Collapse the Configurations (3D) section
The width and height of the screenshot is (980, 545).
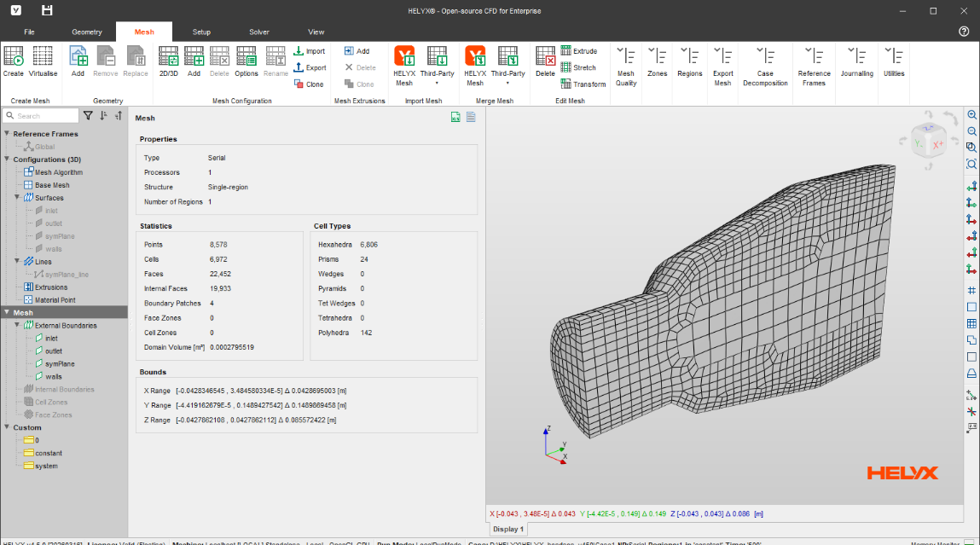pos(7,159)
